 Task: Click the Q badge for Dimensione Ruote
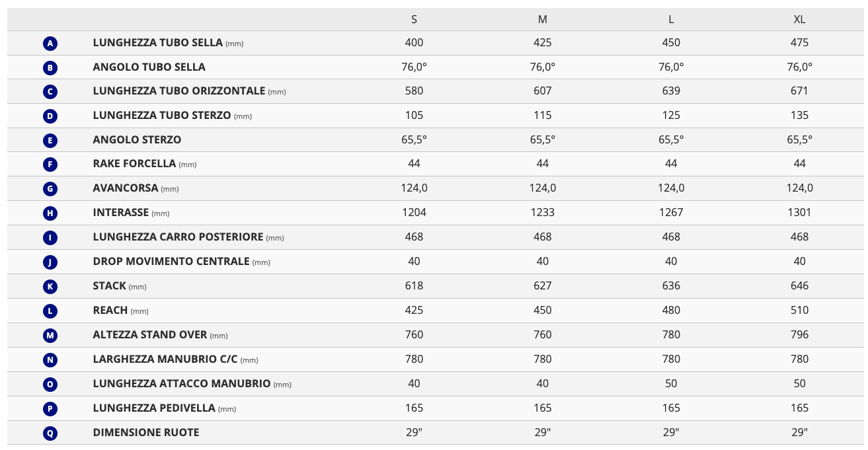click(50, 433)
